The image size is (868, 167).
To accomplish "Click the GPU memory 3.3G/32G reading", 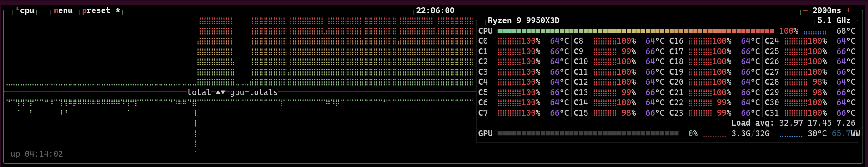I will tap(750, 133).
